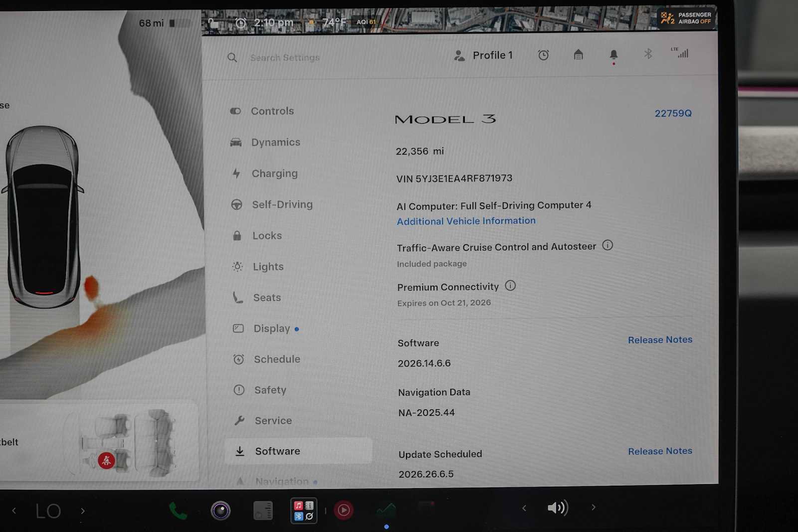Screen dimensions: 798x532
Task: Tap scheduled update version 2026.26.6.5
Action: [x=426, y=474]
